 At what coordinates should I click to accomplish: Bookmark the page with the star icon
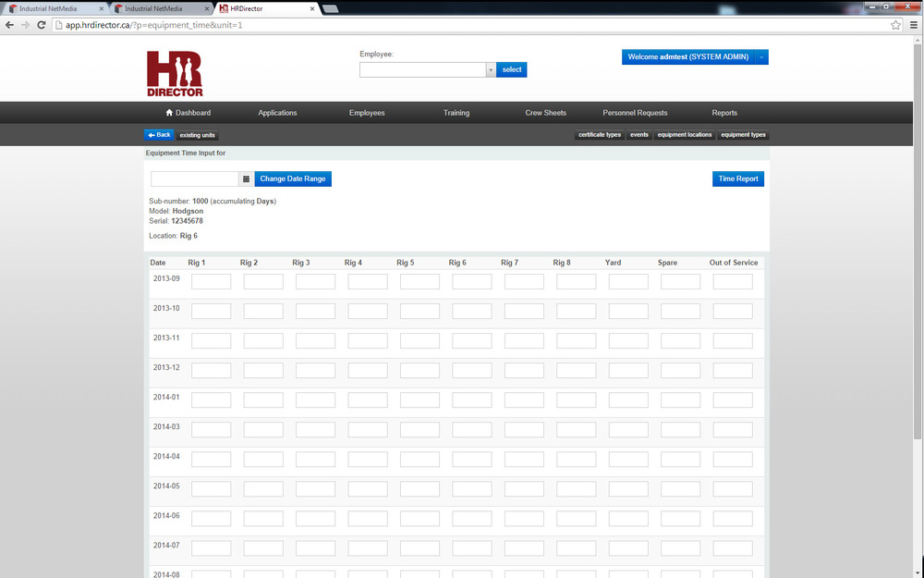click(x=895, y=25)
